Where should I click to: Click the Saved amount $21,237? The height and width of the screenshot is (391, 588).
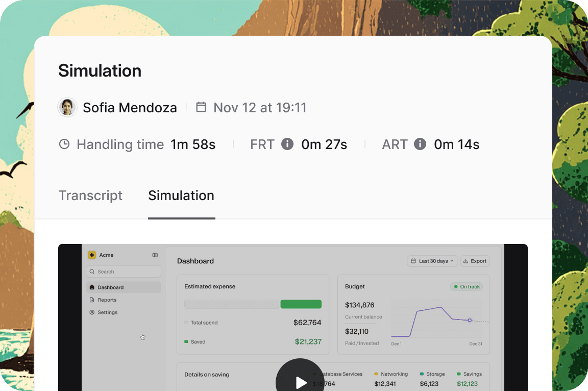pyautogui.click(x=308, y=341)
